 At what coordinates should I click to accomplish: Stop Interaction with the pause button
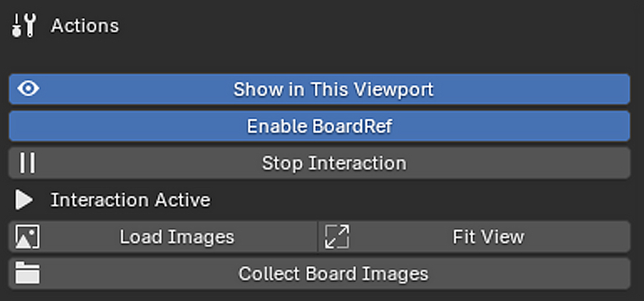tap(320, 163)
